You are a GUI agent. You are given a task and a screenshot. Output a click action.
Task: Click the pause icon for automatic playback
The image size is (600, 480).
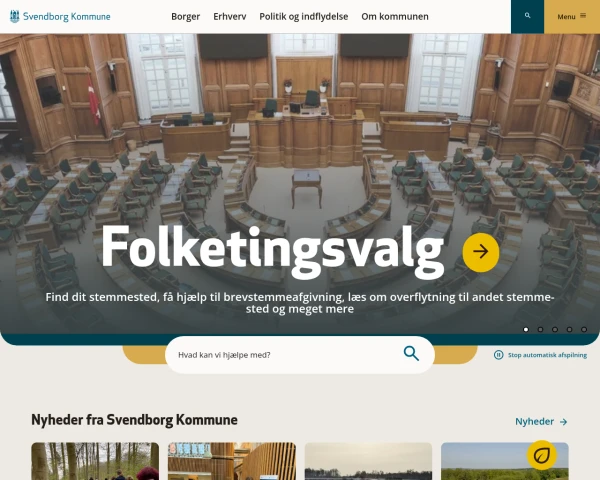498,355
